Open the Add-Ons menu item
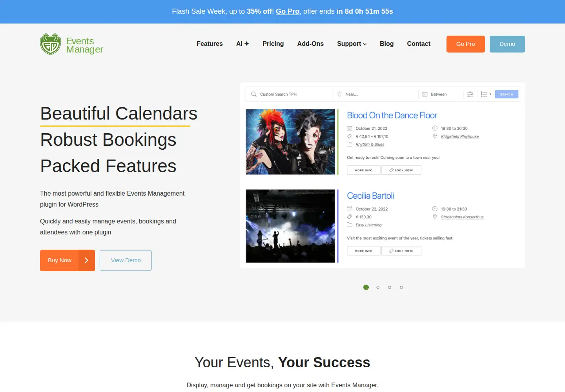 pos(310,44)
